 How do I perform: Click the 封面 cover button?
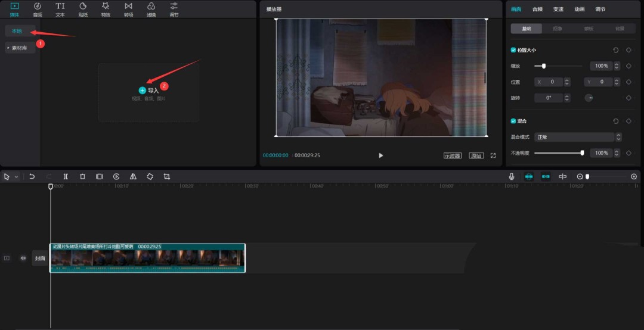point(40,259)
